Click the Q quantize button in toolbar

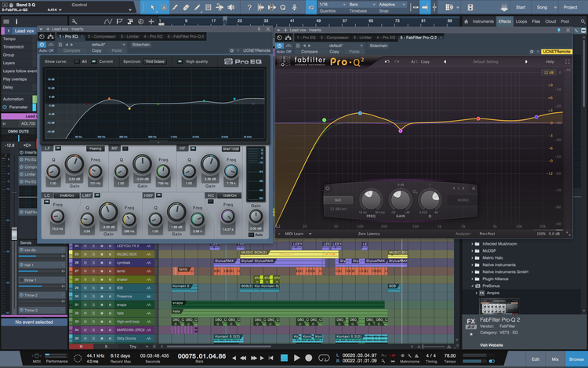pyautogui.click(x=283, y=7)
